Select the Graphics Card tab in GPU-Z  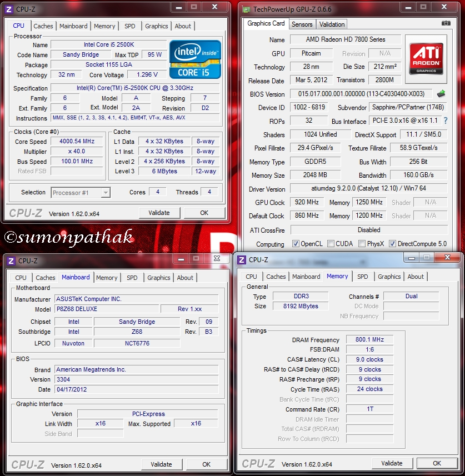click(x=266, y=23)
